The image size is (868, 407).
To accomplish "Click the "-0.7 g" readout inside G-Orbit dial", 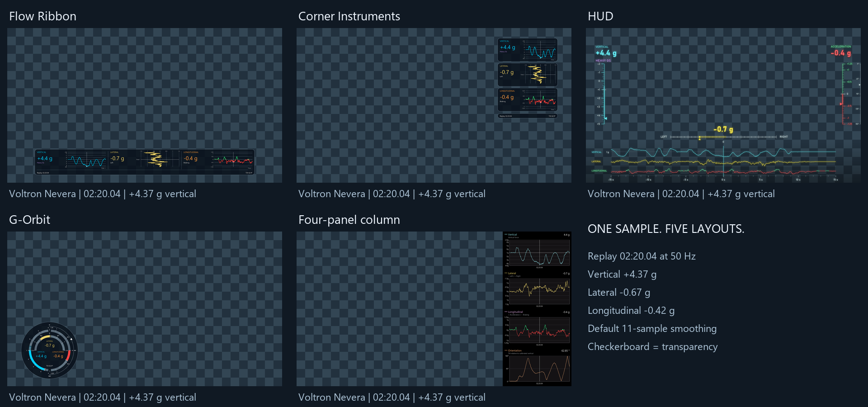I will point(50,345).
